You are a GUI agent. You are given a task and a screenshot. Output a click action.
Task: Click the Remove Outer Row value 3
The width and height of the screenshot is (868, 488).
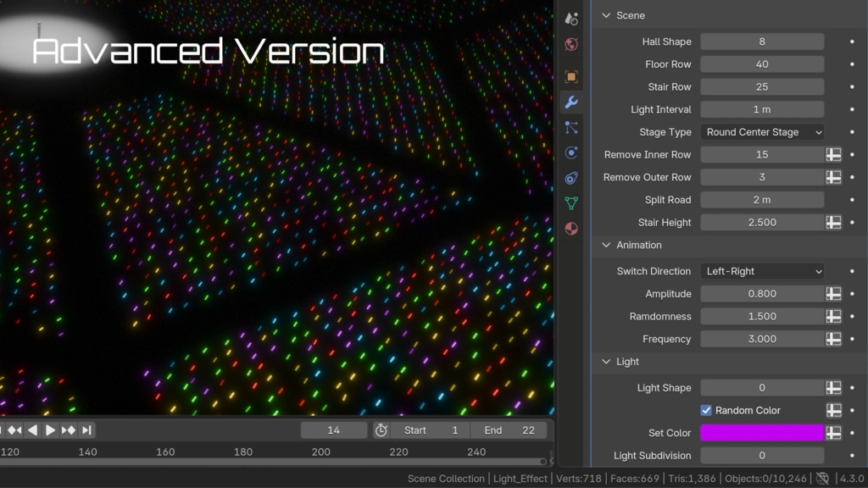tap(762, 177)
